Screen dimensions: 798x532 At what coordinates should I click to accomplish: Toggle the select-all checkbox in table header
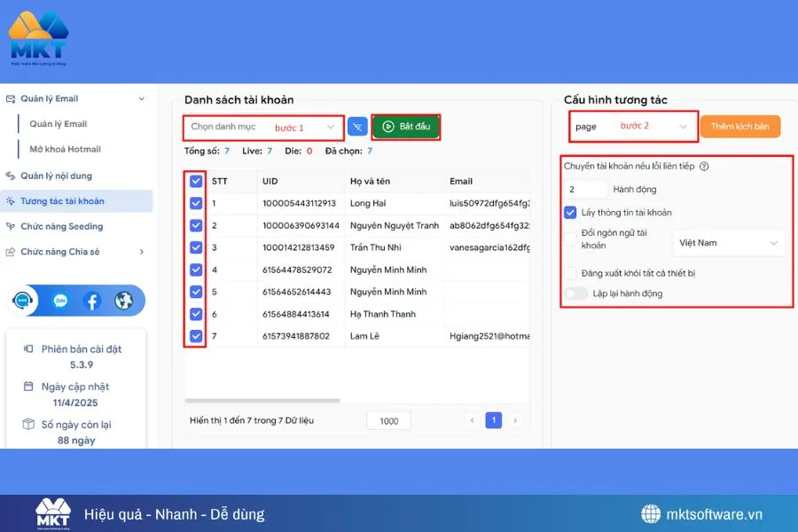(196, 182)
